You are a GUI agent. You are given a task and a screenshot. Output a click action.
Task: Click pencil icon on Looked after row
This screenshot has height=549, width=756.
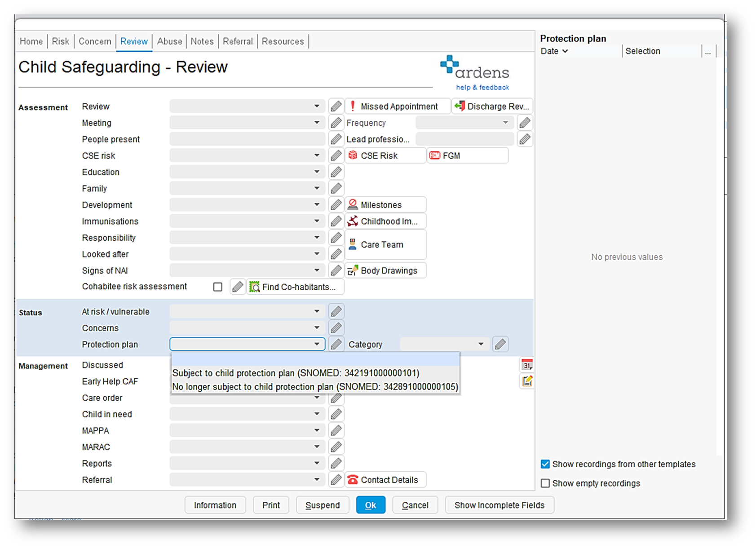[336, 254]
